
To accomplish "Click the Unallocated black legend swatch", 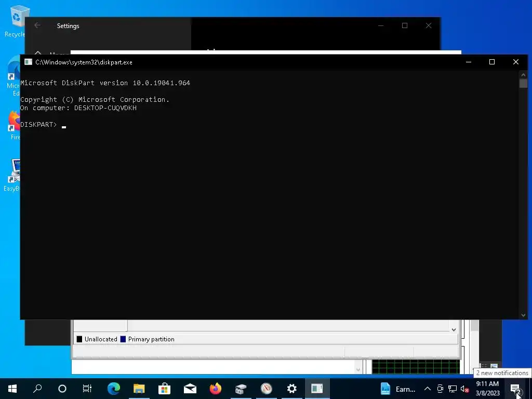I will click(x=79, y=339).
